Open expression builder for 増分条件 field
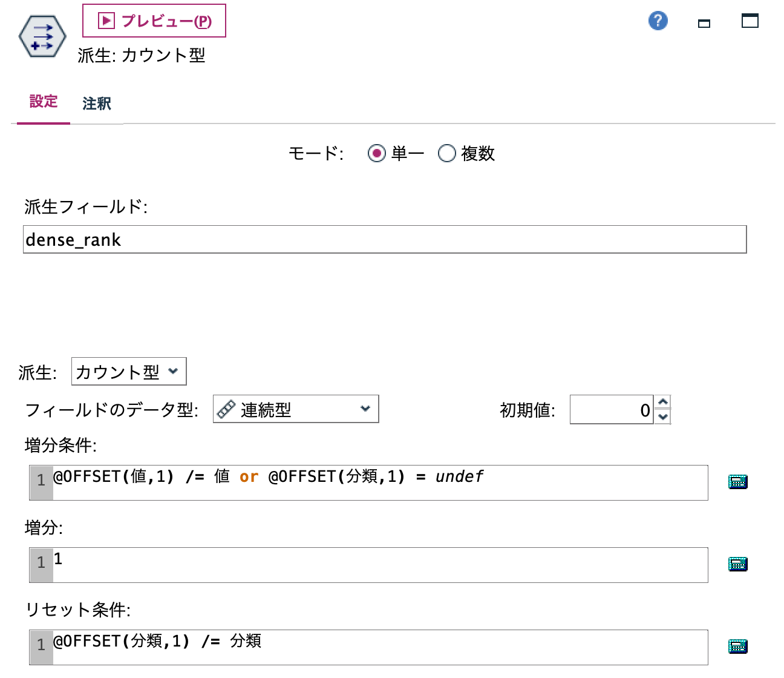 (x=737, y=481)
